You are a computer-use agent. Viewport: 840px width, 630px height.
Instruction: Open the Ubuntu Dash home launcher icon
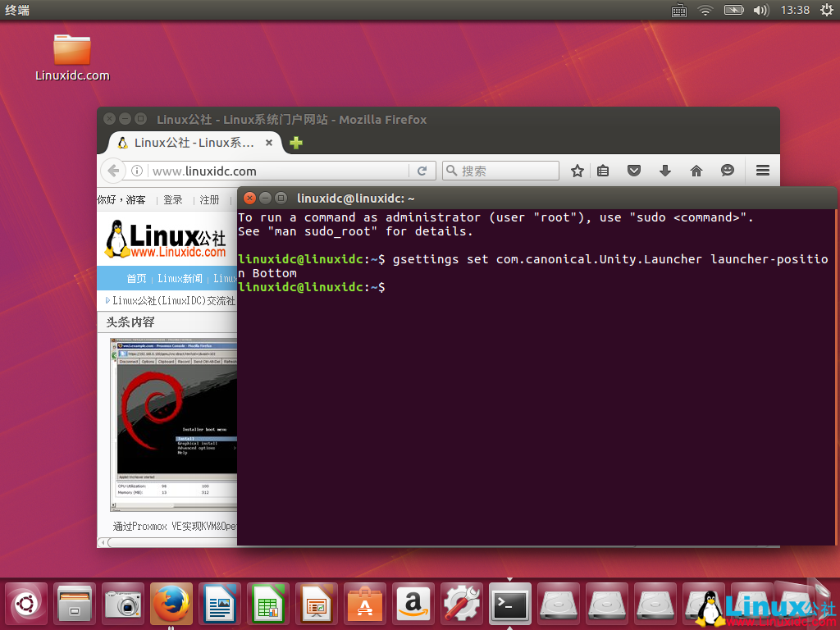(x=26, y=604)
